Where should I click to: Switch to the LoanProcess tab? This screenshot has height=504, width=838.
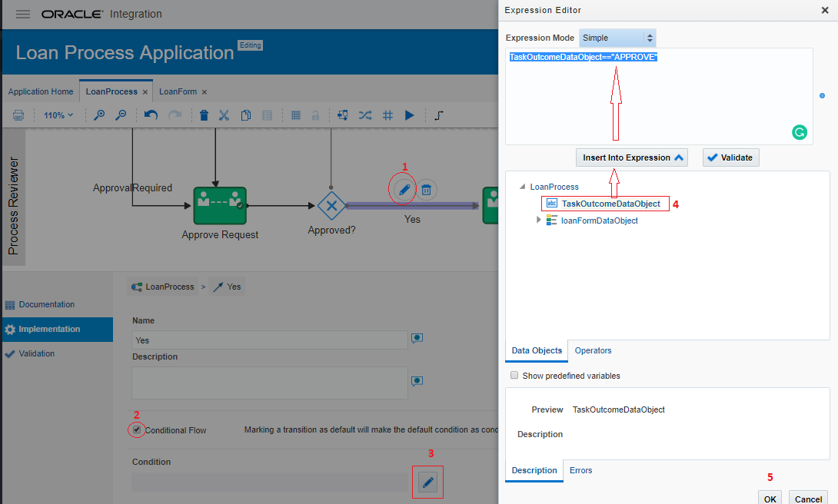pyautogui.click(x=111, y=92)
